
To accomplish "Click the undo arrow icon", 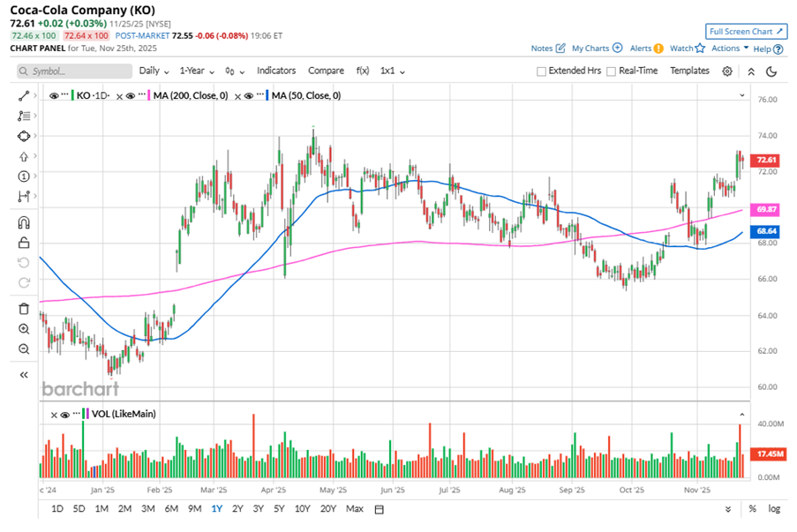I will [23, 262].
